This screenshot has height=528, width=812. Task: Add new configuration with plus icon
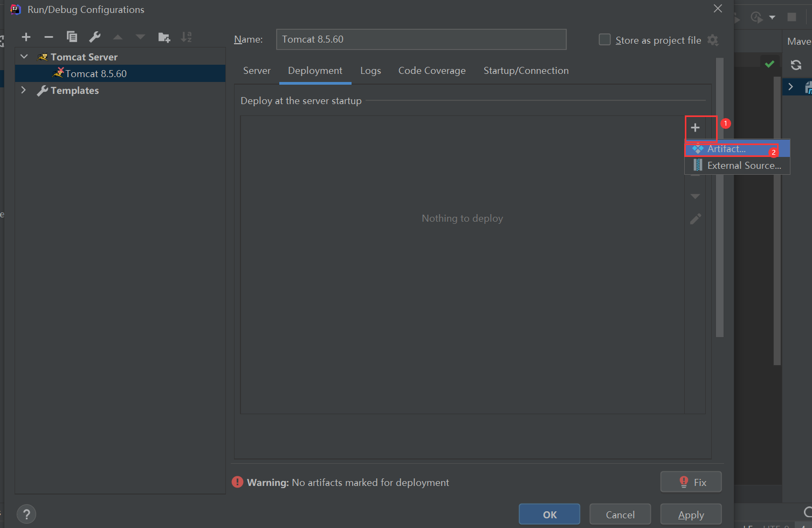coord(26,37)
